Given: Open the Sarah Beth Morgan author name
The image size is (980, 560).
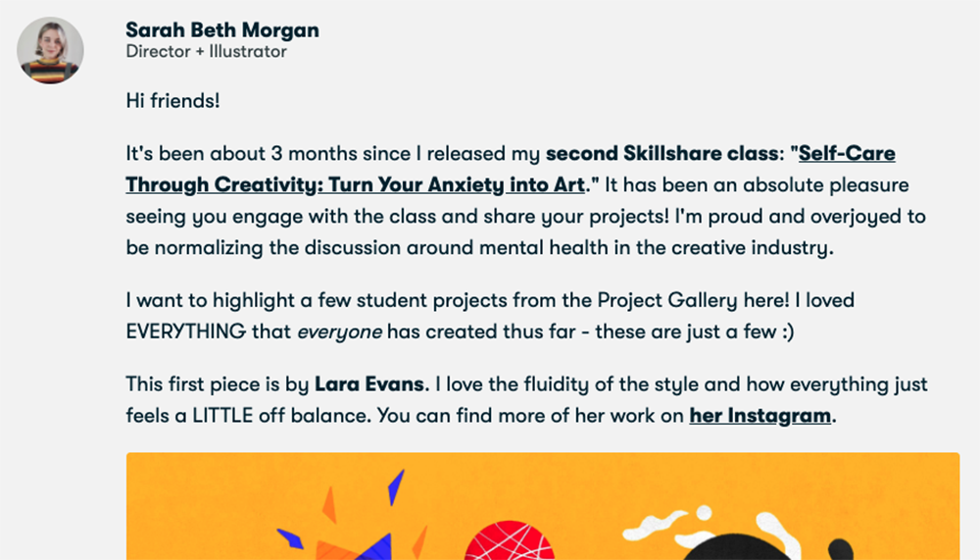Looking at the screenshot, I should 222,30.
